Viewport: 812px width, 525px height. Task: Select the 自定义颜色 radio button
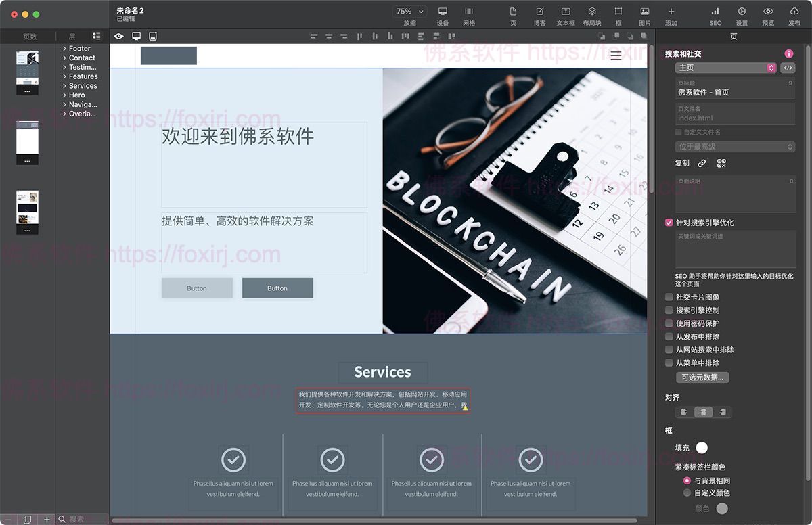[x=687, y=493]
